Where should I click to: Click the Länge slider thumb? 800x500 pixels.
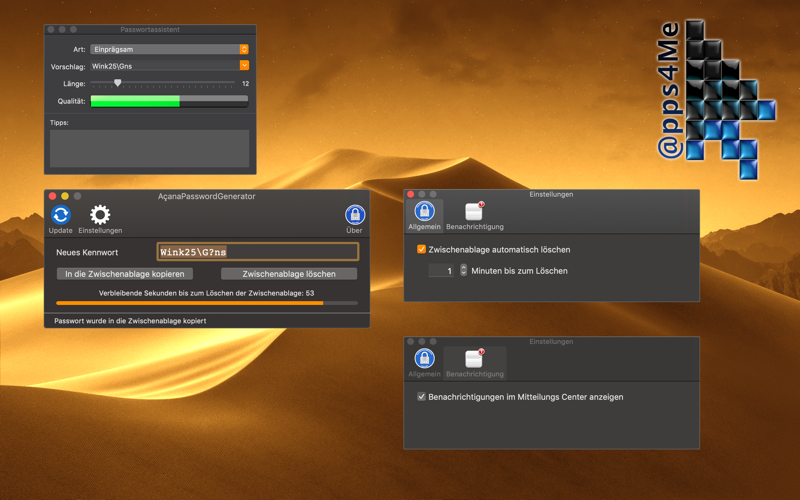tap(118, 83)
